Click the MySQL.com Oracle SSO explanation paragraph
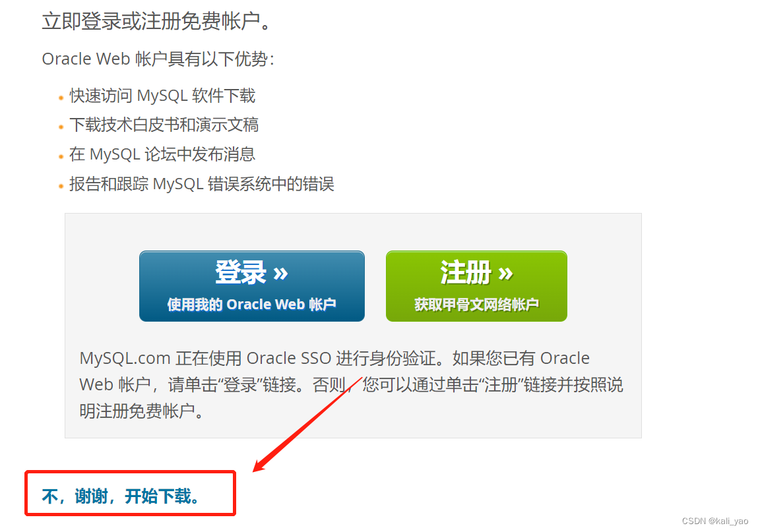The width and height of the screenshot is (758, 532). 352,384
